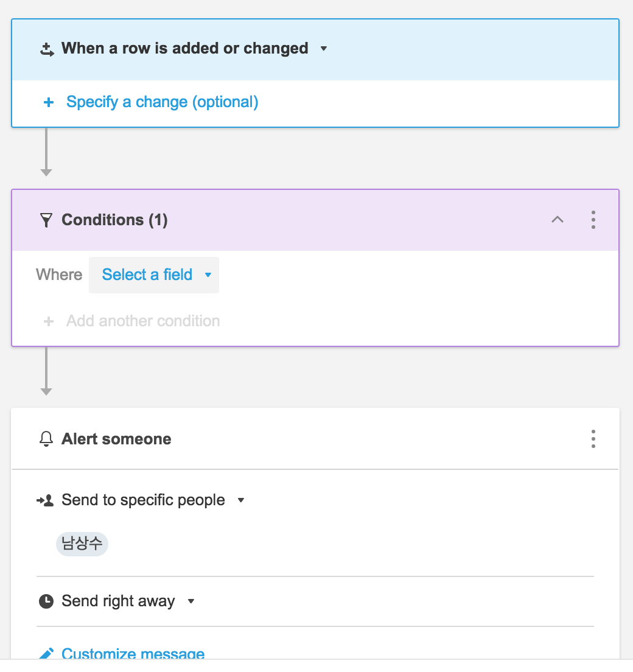The image size is (633, 672).
Task: Open the Alert someone three-dot menu
Action: 593,439
